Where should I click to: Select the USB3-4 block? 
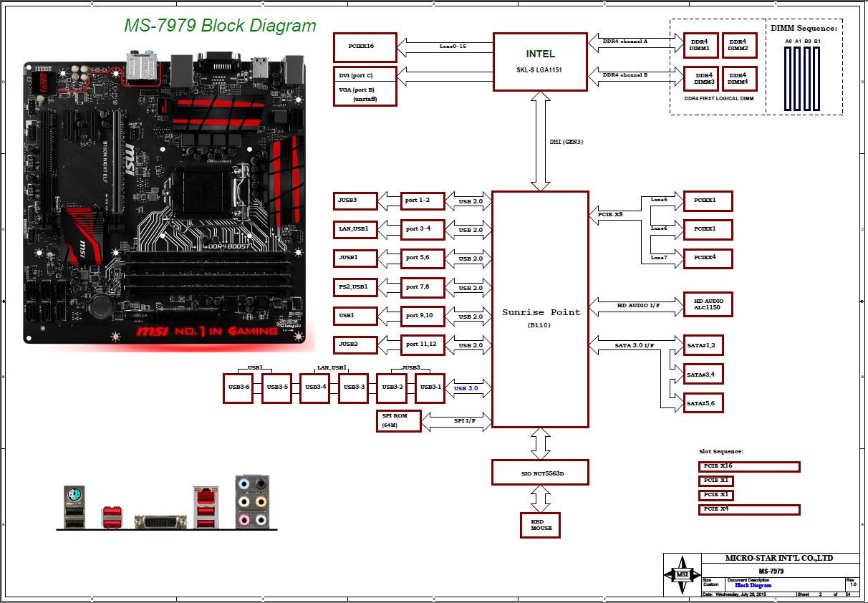click(x=315, y=387)
